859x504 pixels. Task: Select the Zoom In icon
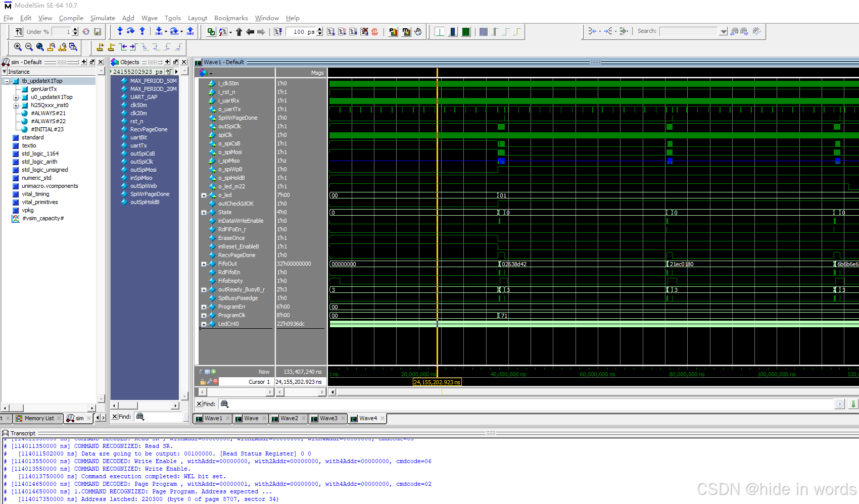17,47
